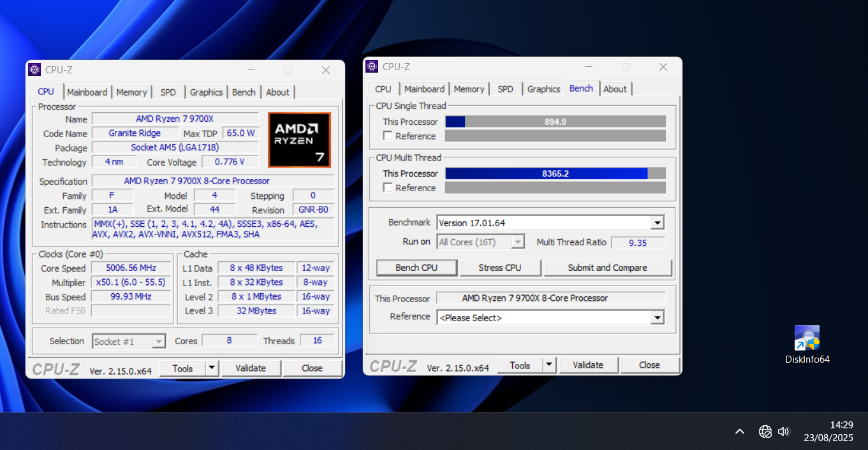Image resolution: width=868 pixels, height=450 pixels.
Task: Expand the Tools arrow in the Bench window
Action: point(549,365)
